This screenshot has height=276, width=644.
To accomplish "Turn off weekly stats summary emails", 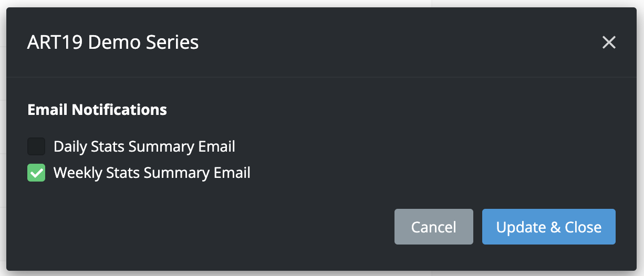I will pyautogui.click(x=36, y=173).
